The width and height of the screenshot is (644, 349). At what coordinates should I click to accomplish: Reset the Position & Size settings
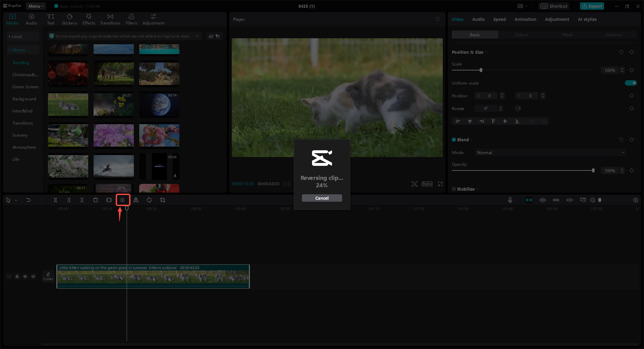pos(621,52)
